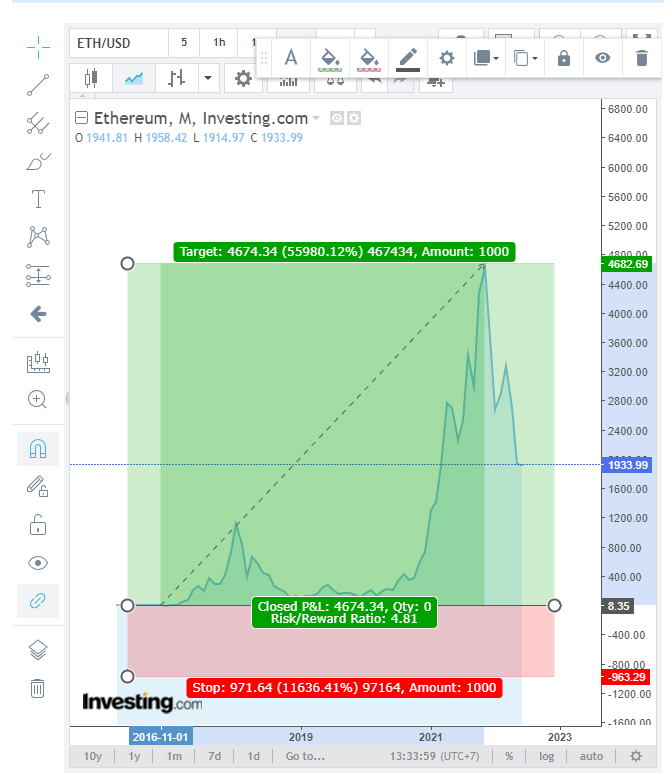
Task: Click the ETH/USD symbol field
Action: coord(119,43)
